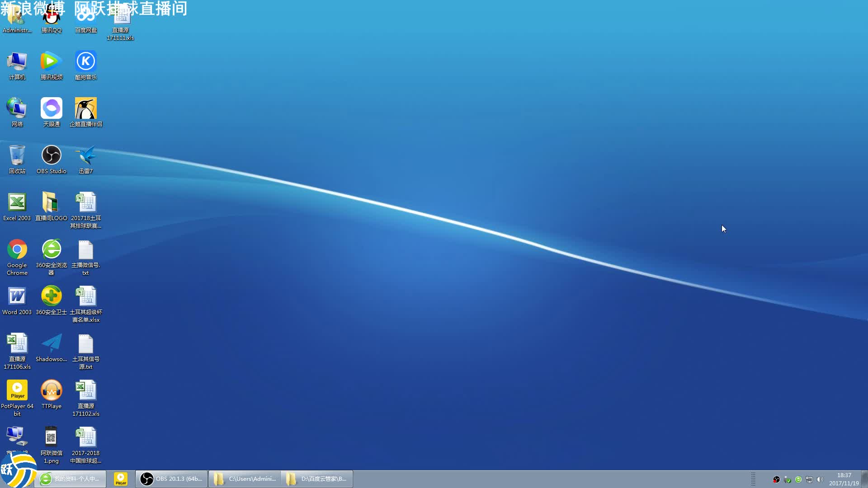868x488 pixels.
Task: Select the 迅雷7 download manager icon
Action: (85, 155)
